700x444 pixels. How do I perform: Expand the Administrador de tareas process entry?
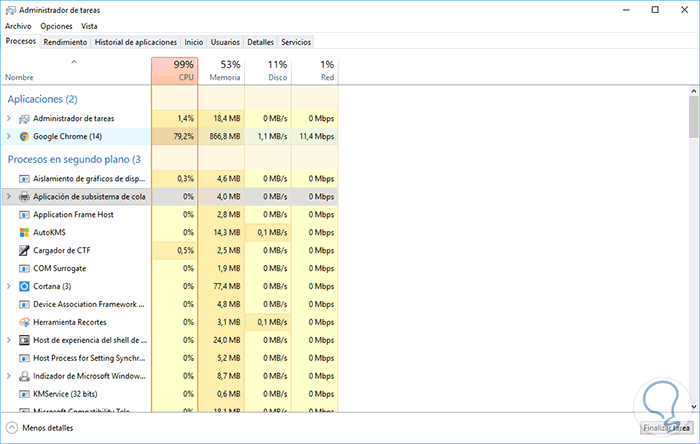tap(9, 118)
